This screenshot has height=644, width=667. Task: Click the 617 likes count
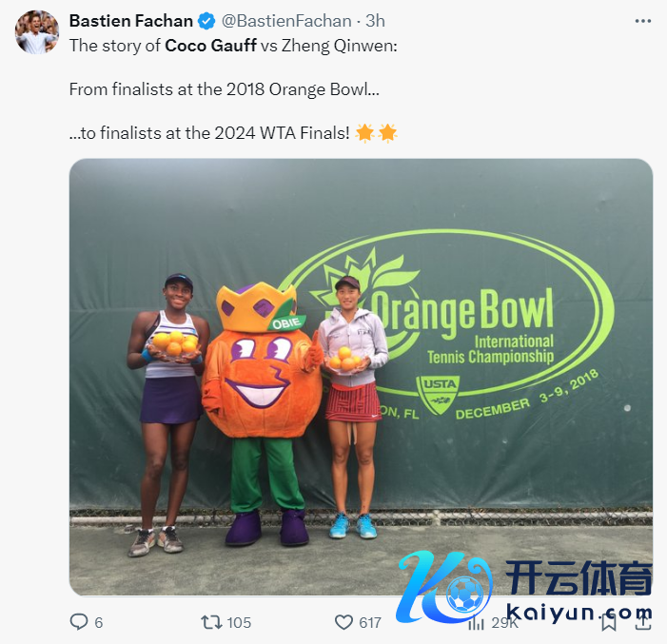[x=370, y=623]
